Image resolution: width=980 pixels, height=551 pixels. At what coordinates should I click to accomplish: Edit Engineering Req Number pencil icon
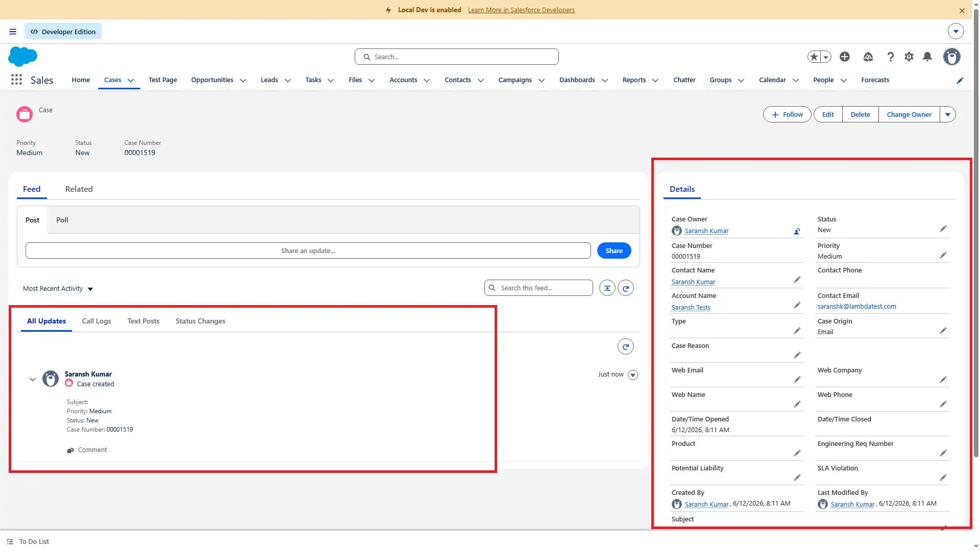943,454
